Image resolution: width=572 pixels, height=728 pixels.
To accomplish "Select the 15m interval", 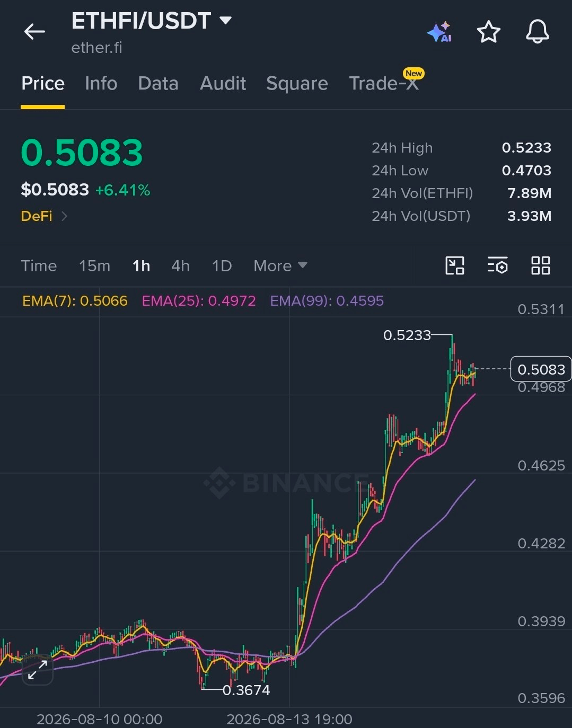I will [94, 265].
